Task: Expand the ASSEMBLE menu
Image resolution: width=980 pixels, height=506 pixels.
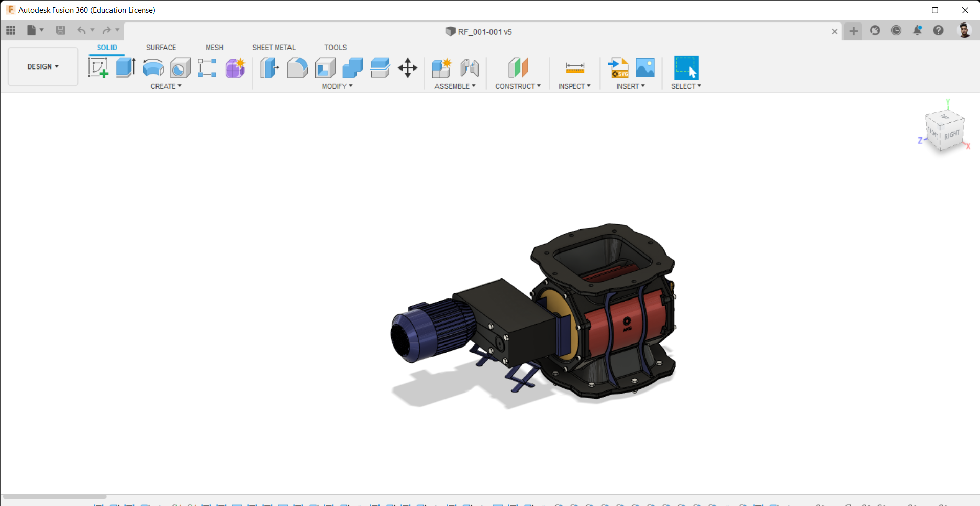Action: pos(455,86)
